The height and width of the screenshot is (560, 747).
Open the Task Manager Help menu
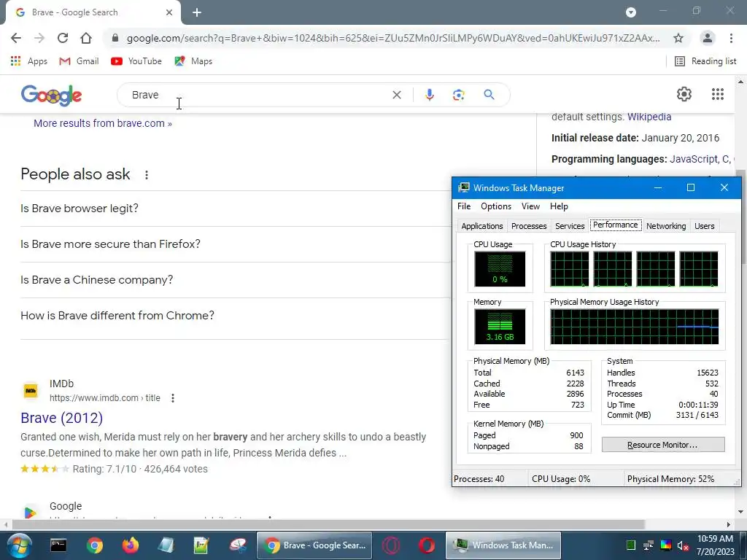[559, 206]
